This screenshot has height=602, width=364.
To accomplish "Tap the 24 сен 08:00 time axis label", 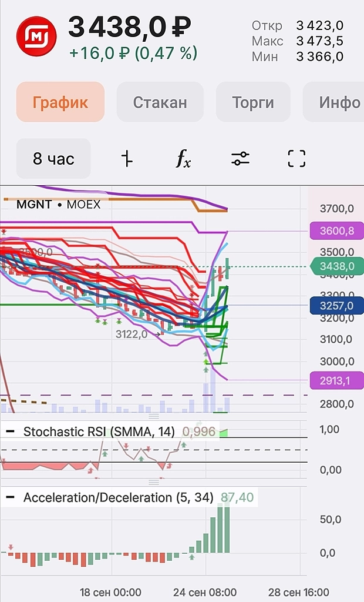I will point(205,593).
